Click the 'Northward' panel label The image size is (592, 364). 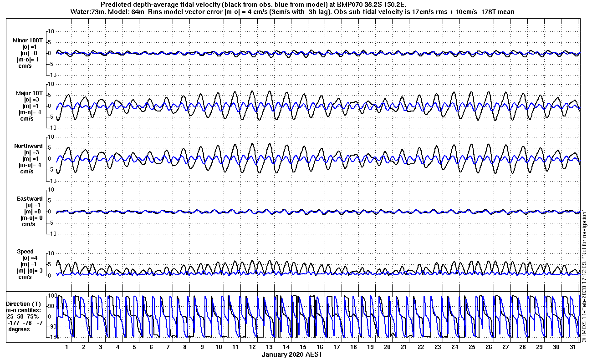[28, 146]
